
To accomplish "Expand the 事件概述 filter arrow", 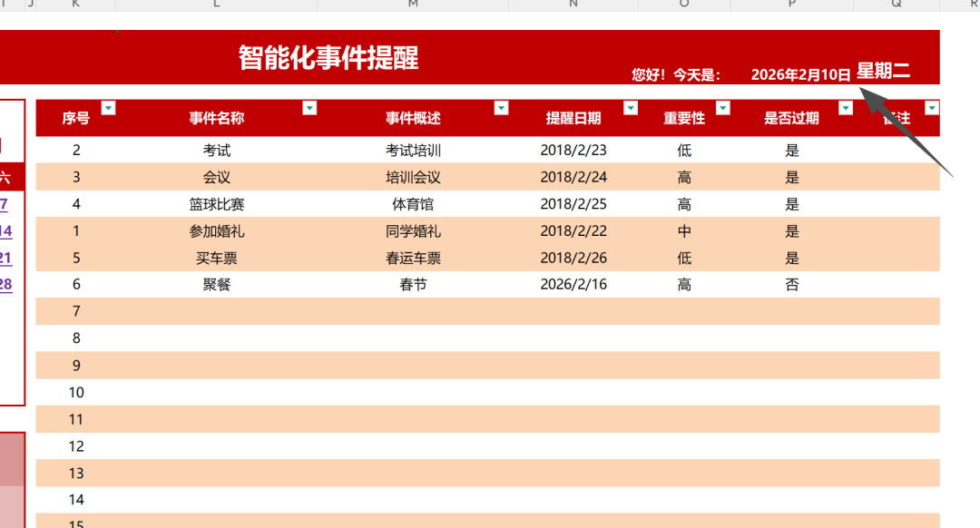I will click(x=501, y=108).
